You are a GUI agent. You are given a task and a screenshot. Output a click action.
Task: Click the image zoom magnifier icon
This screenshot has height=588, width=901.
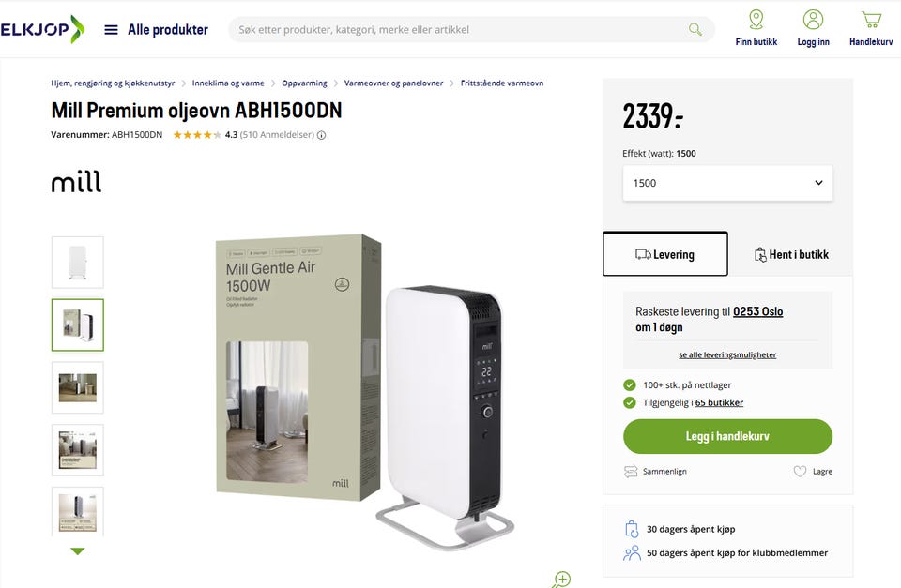(x=561, y=580)
